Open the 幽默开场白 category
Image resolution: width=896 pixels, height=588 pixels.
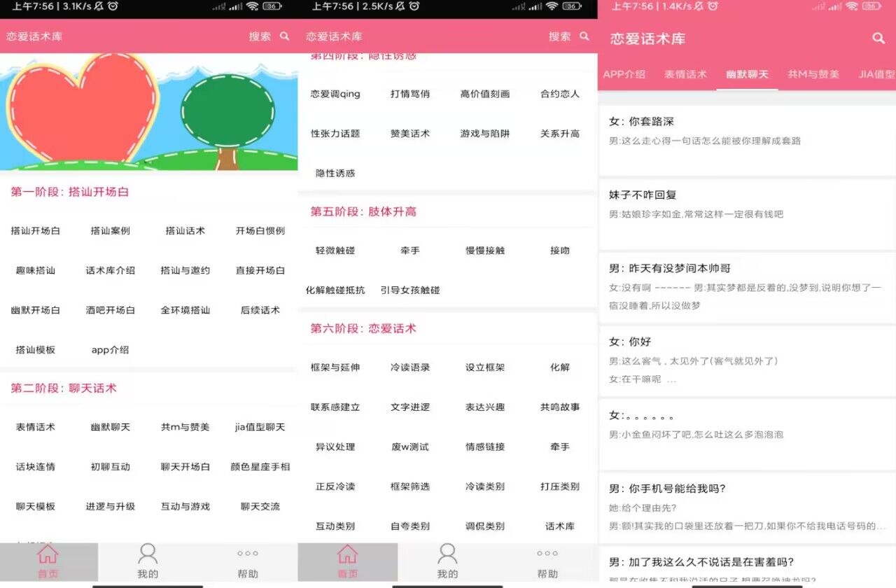tap(35, 310)
